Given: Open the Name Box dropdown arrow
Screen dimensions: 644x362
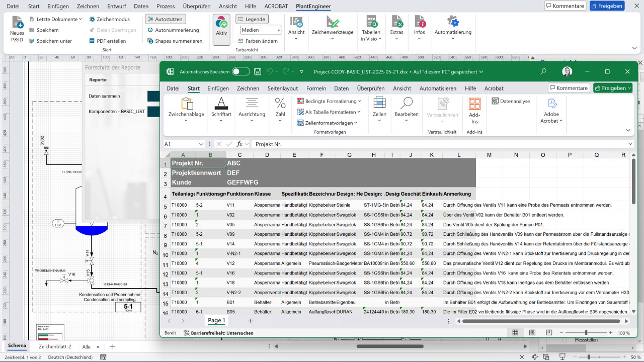Looking at the screenshot, I should click(x=201, y=144).
